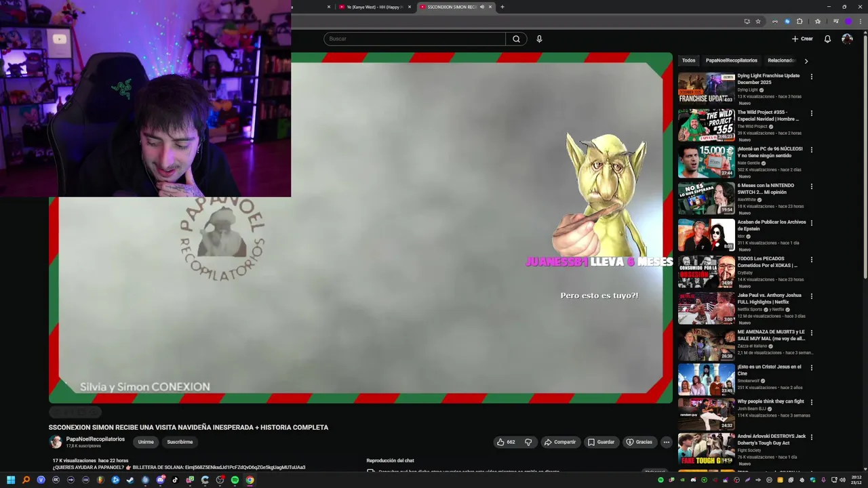Mute the SSCONEXION SIMON tab audio icon

click(x=482, y=7)
